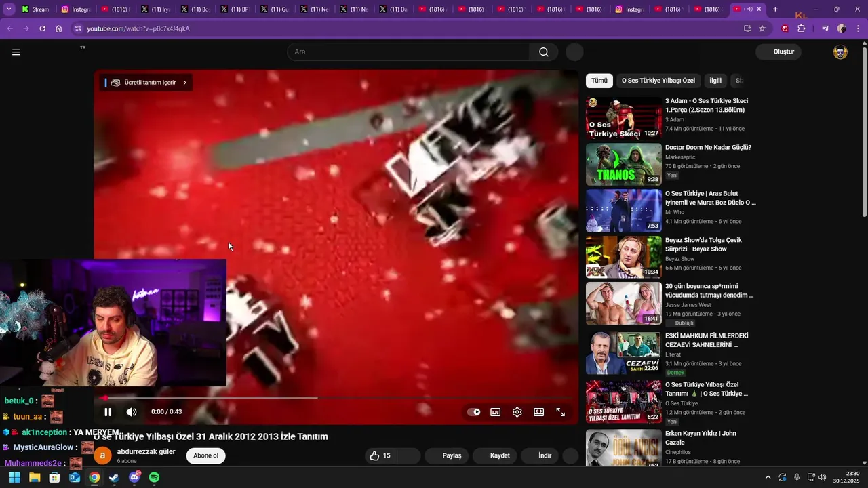Viewport: 868px width, 488px height.
Task: Click the search magnifier button
Action: point(544,52)
